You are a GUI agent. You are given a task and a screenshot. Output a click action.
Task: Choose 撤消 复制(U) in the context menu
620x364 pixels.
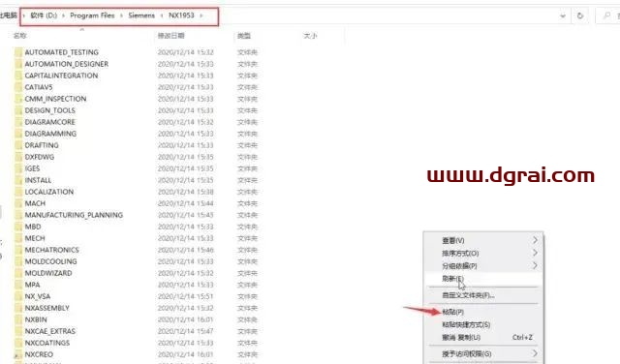pyautogui.click(x=483, y=337)
